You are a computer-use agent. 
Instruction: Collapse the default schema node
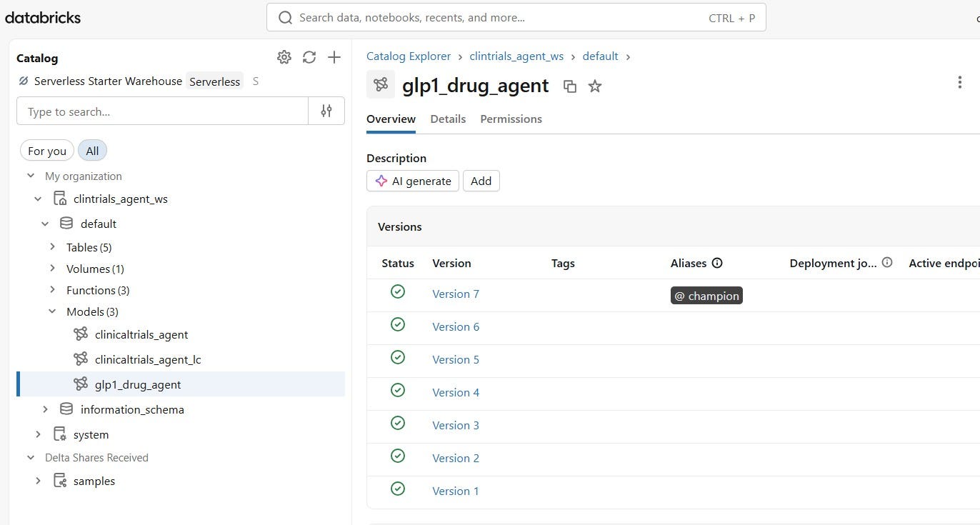click(x=45, y=224)
